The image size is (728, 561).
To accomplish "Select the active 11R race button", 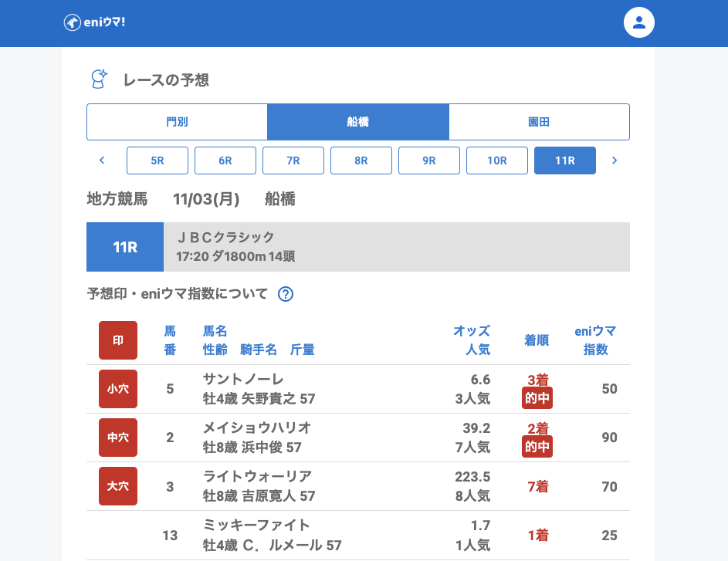I will click(x=565, y=161).
